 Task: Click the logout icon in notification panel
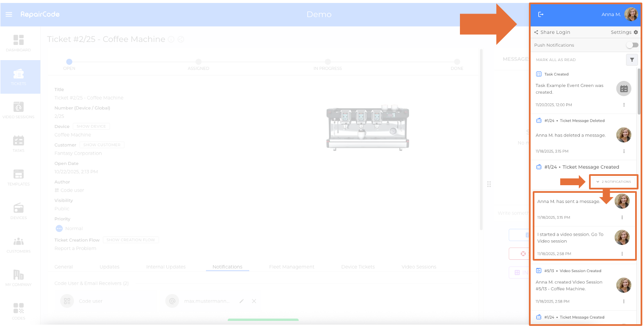click(x=540, y=14)
